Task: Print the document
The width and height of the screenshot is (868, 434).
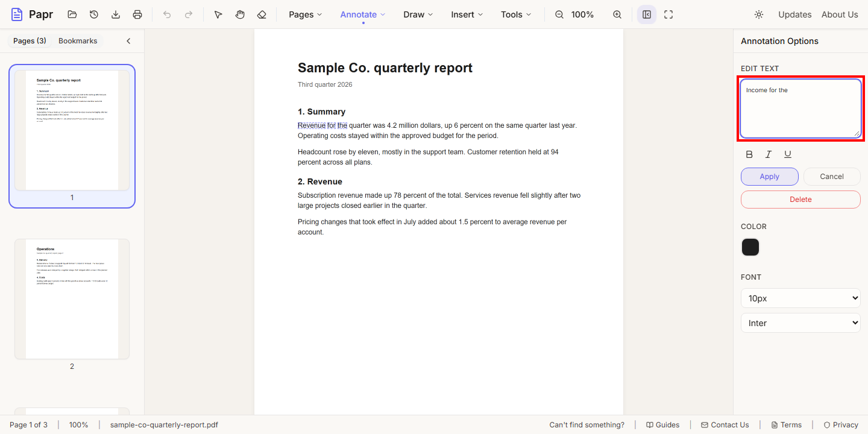Action: pos(137,14)
